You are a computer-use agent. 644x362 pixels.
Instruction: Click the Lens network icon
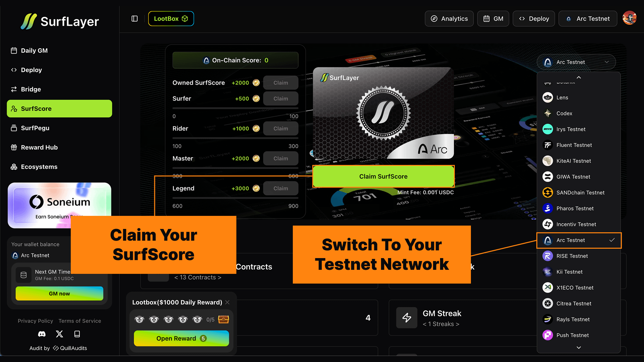[548, 98]
